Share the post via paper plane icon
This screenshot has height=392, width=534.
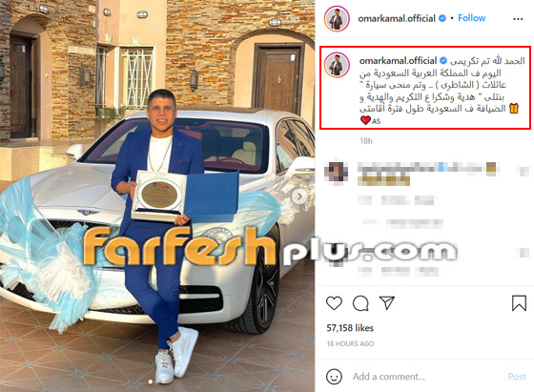[387, 302]
